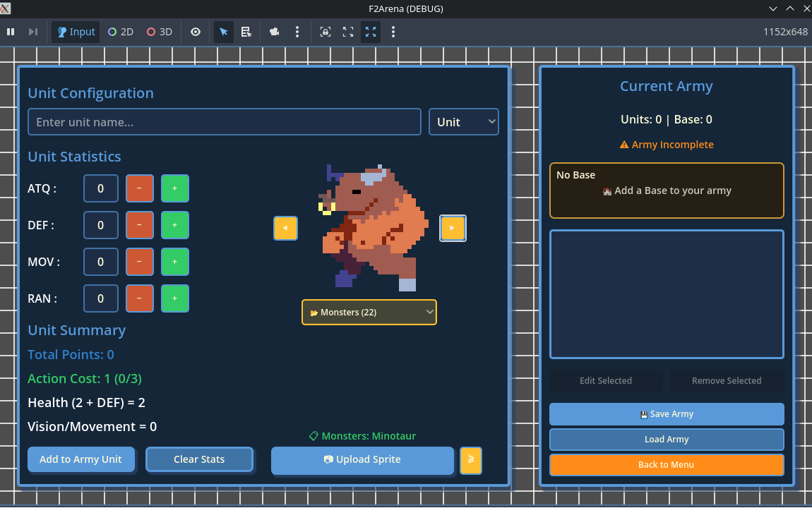Open the game view three-dot options menu
This screenshot has width=812, height=508.
393,32
